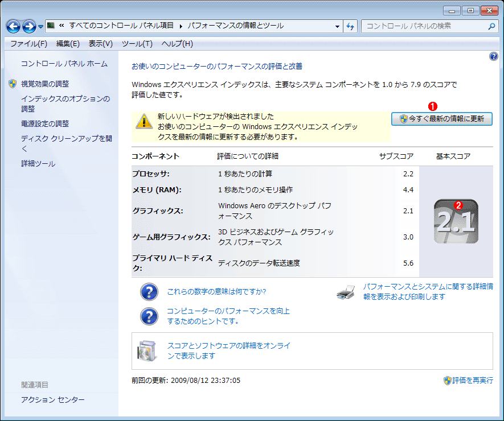Minimize the window
504x421 pixels.
click(x=452, y=11)
